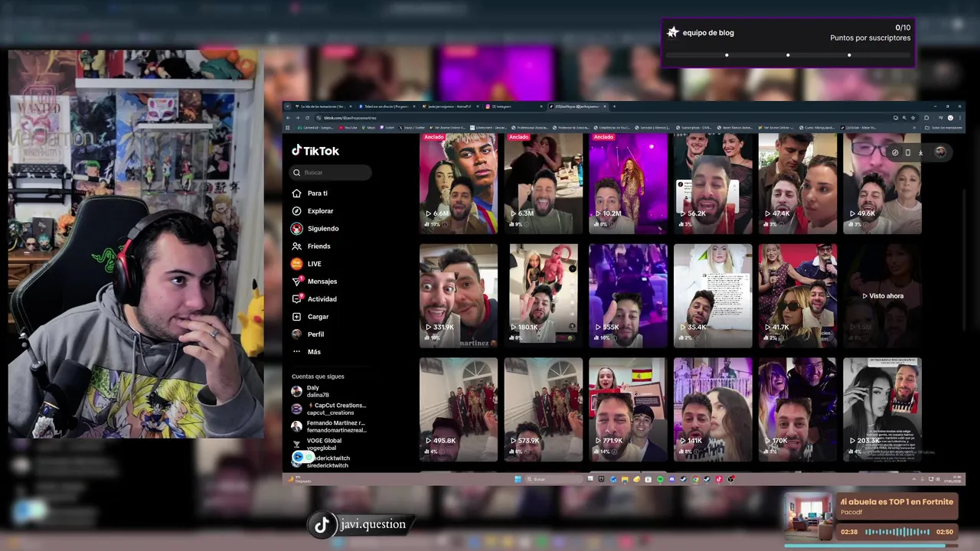The image size is (980, 551).
Task: Open video with 203.3K views
Action: point(882,409)
